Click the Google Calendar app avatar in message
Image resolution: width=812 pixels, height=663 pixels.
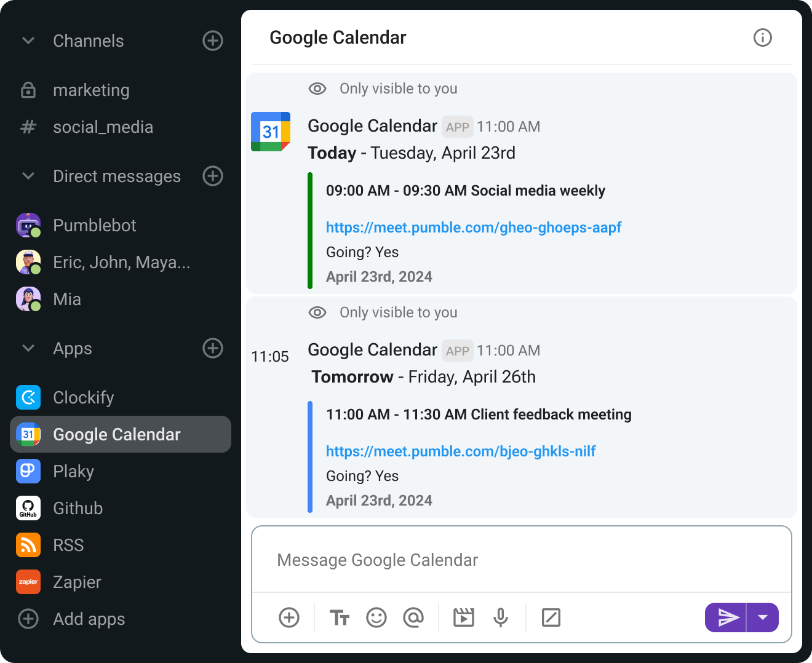tap(271, 132)
